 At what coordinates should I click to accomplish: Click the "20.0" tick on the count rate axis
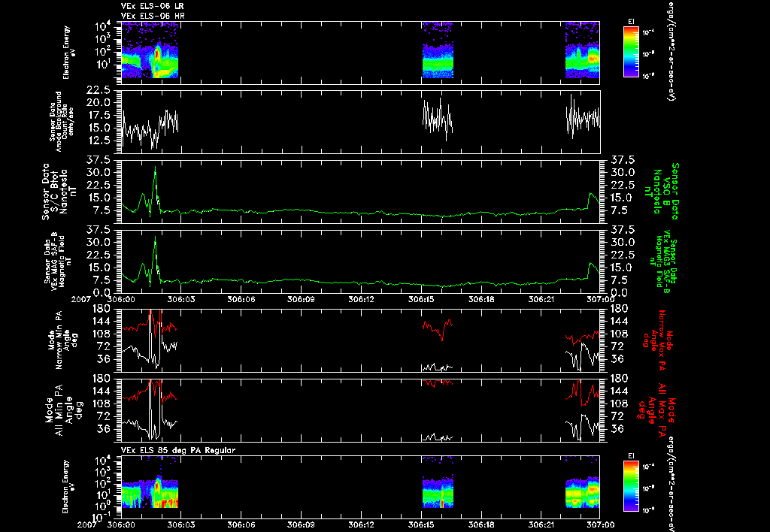click(x=100, y=103)
